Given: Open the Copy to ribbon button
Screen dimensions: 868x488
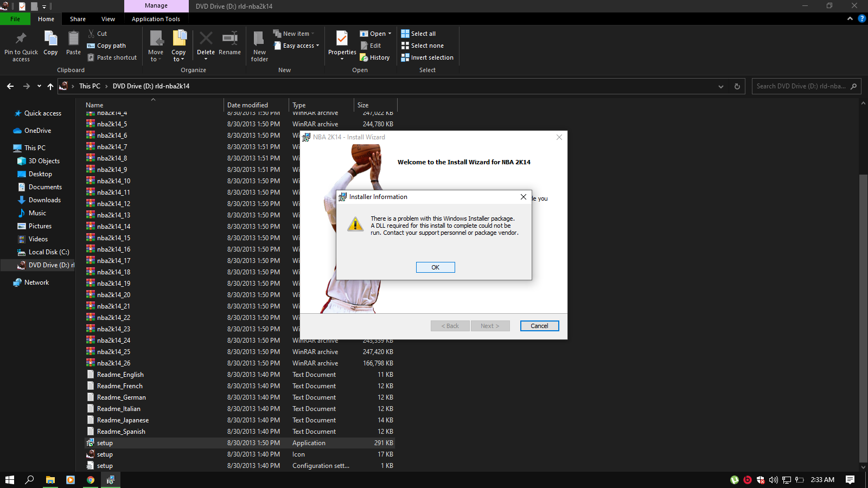Looking at the screenshot, I should click(179, 46).
